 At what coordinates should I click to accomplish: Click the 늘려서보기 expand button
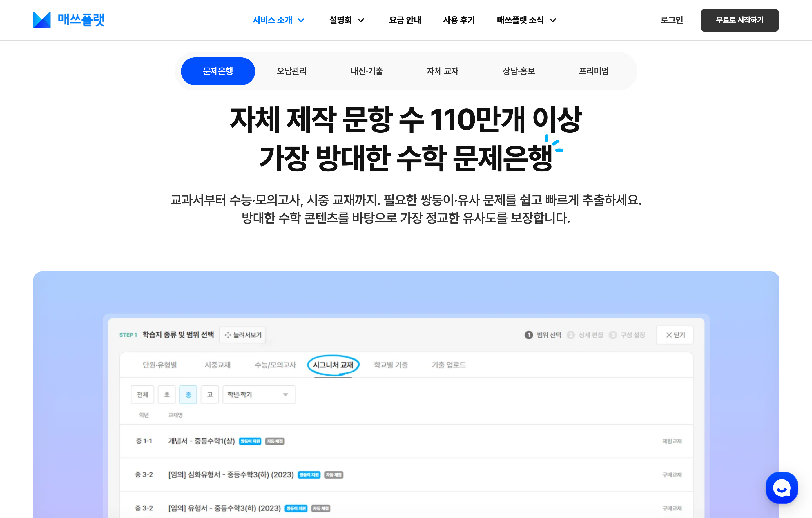click(x=243, y=335)
